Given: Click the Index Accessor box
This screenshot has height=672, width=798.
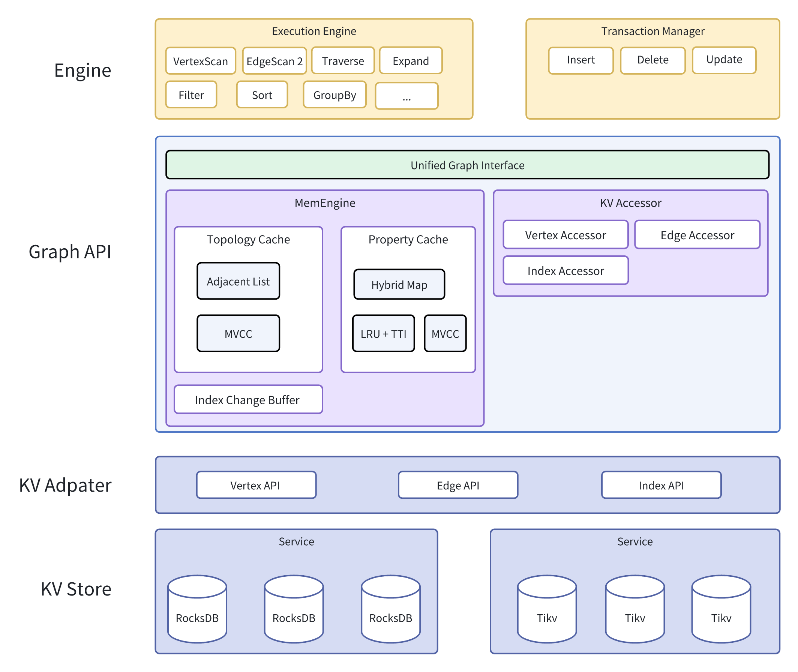Looking at the screenshot, I should 565,271.
